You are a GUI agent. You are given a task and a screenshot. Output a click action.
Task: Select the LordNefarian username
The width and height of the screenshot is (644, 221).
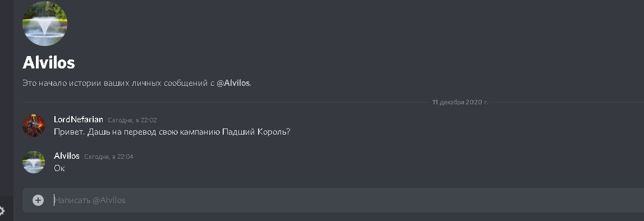tap(79, 119)
